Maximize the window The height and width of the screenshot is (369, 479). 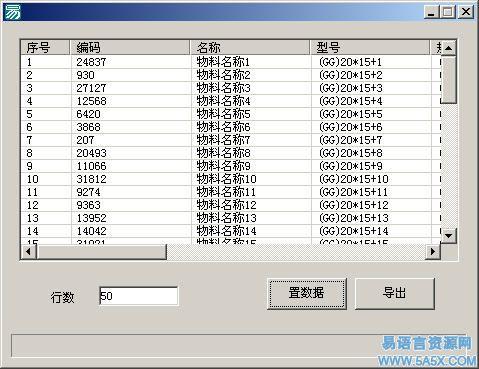click(x=448, y=12)
